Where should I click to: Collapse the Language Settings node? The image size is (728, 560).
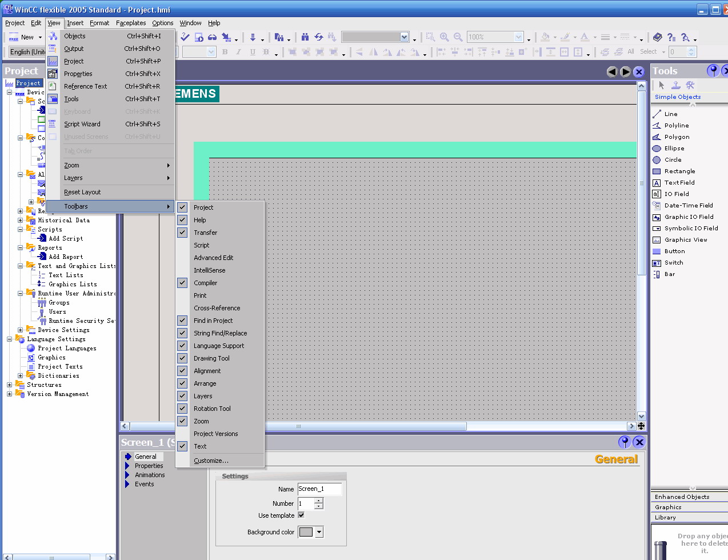(x=10, y=339)
